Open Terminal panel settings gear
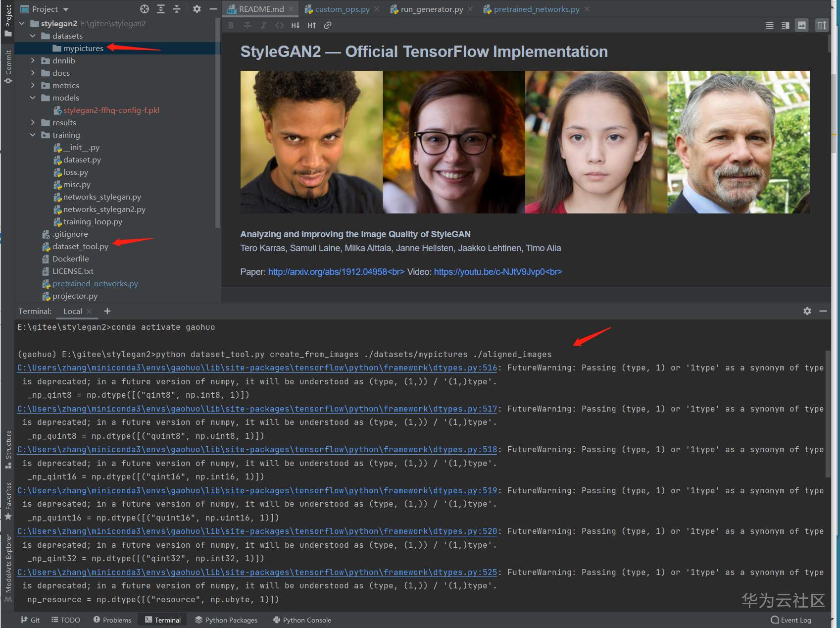The width and height of the screenshot is (840, 628). point(807,311)
